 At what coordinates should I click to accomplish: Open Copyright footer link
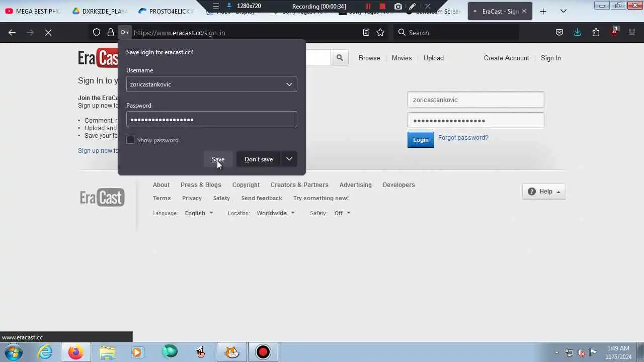click(x=246, y=185)
